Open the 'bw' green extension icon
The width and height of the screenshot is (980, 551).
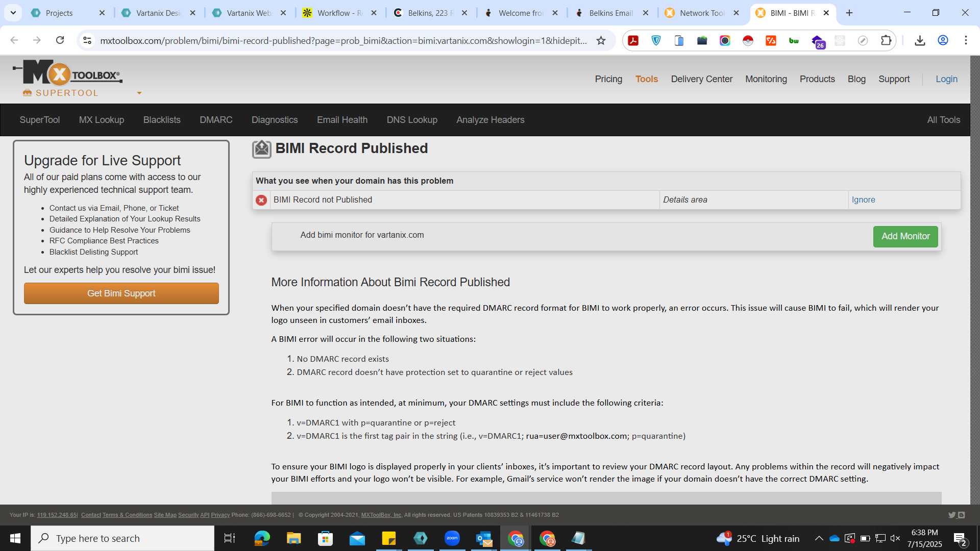click(794, 40)
